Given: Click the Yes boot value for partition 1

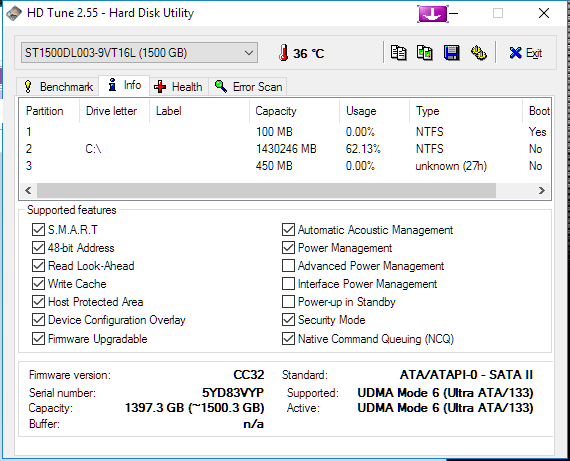Looking at the screenshot, I should [x=537, y=132].
